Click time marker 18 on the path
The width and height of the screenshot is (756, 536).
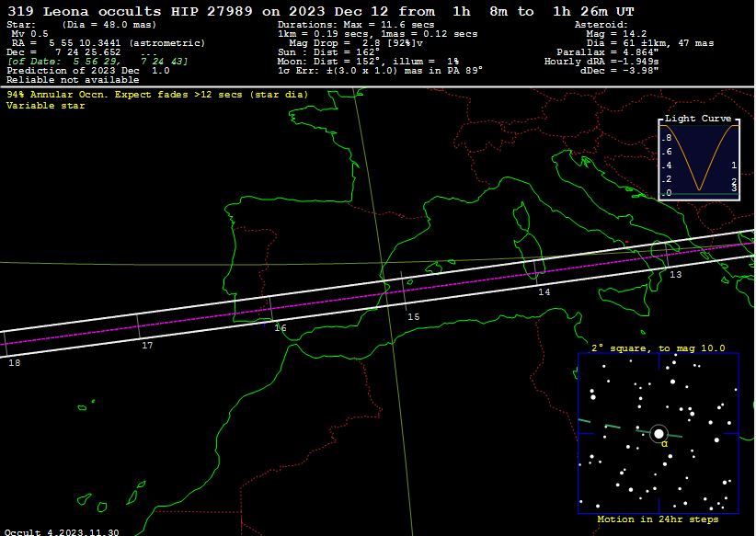pos(14,363)
